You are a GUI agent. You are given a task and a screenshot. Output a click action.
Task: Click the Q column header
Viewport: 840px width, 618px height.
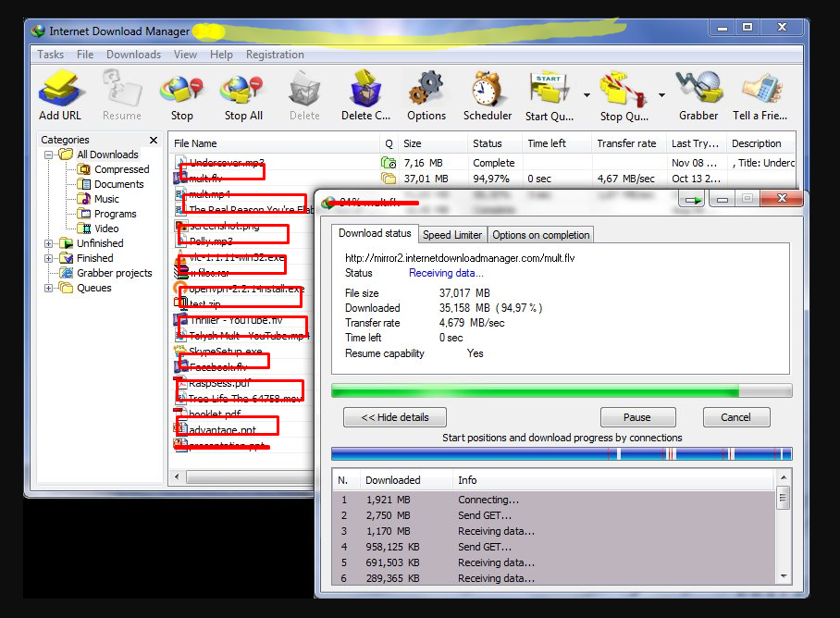389,143
